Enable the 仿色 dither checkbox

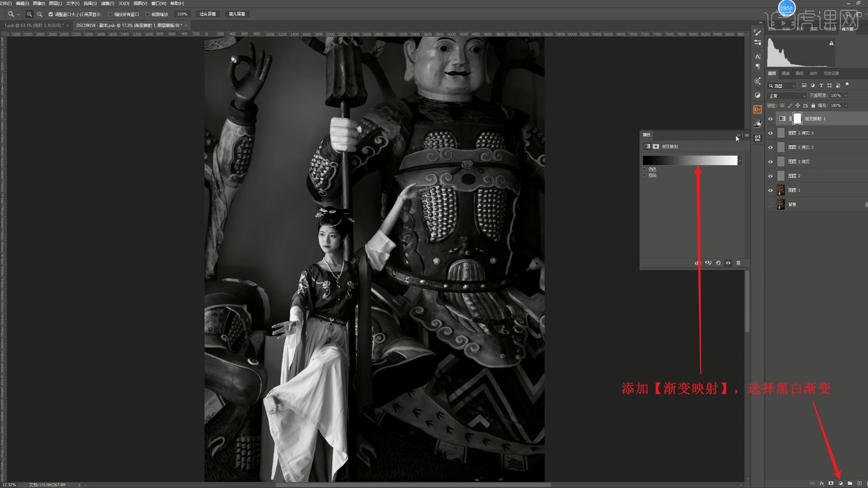(644, 169)
